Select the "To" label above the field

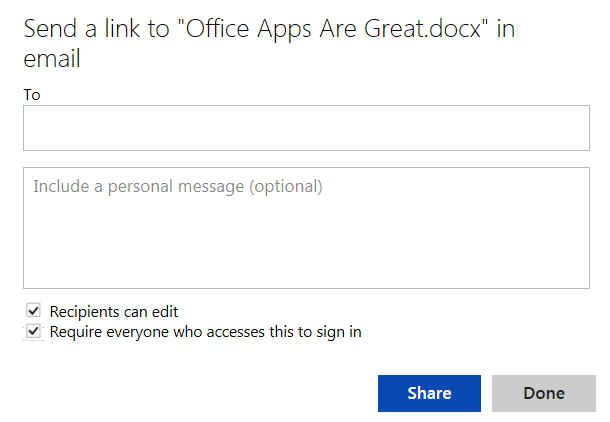(32, 94)
